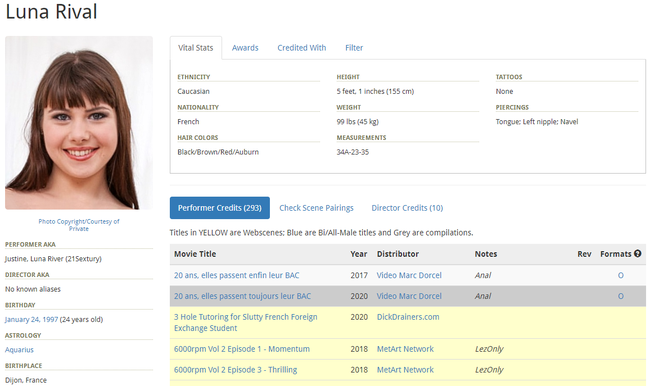This screenshot has width=650, height=386.
Task: Click No known aliases text
Action: [33, 289]
